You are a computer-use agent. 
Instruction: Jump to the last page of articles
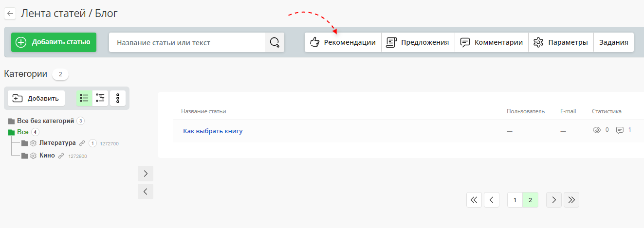571,200
